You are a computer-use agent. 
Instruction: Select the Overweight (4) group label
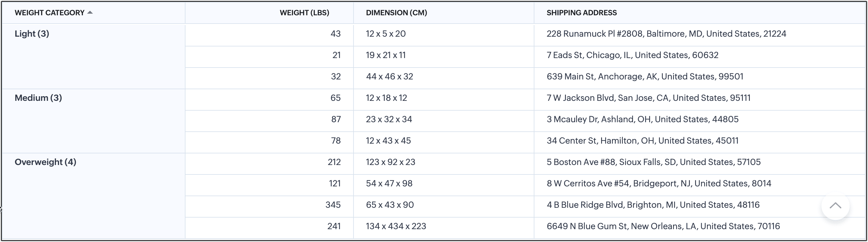point(45,162)
